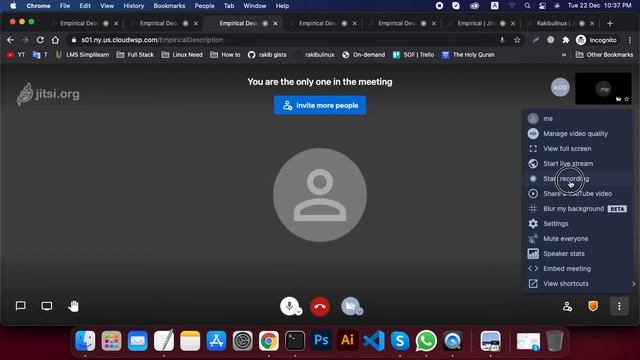The image size is (640, 360).
Task: Open the chat panel icon
Action: (x=20, y=306)
